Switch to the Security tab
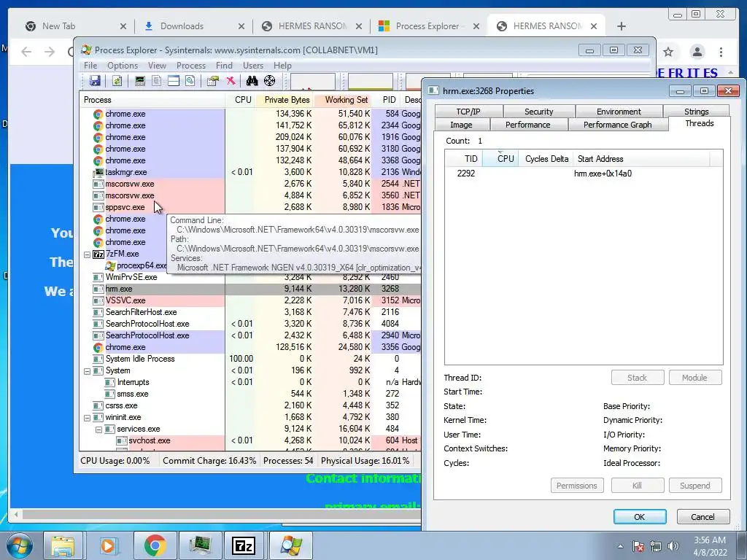This screenshot has height=560, width=747. [539, 112]
